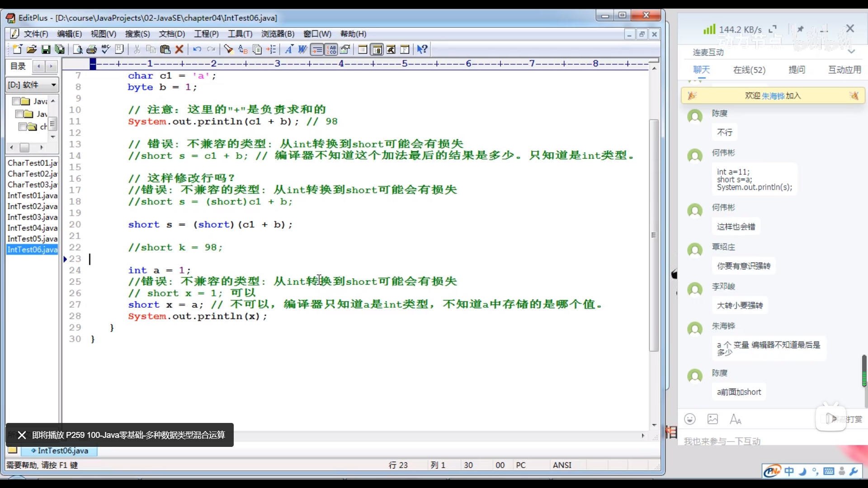Click the New file toolbar icon

[17, 49]
